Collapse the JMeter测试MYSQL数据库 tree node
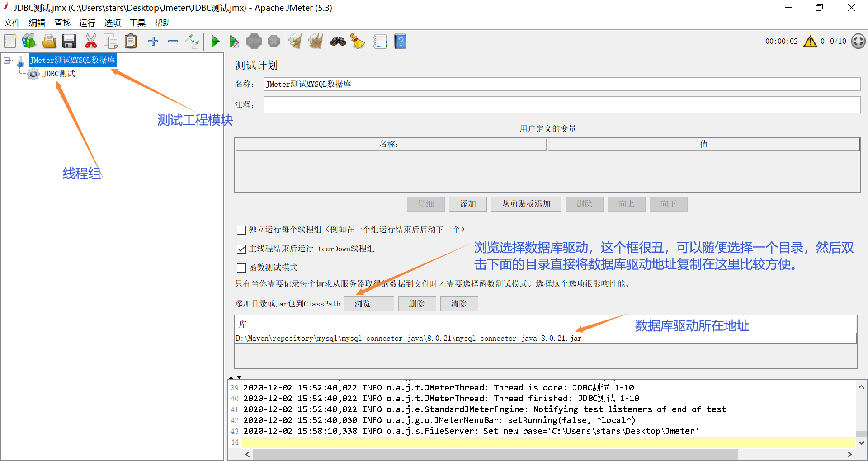This screenshot has width=868, height=461. 6,60
